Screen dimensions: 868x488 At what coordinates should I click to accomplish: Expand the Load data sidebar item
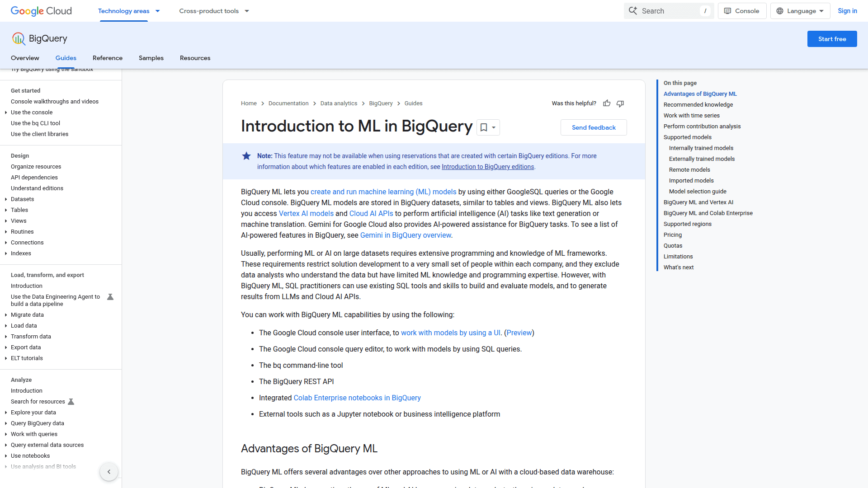coord(5,326)
